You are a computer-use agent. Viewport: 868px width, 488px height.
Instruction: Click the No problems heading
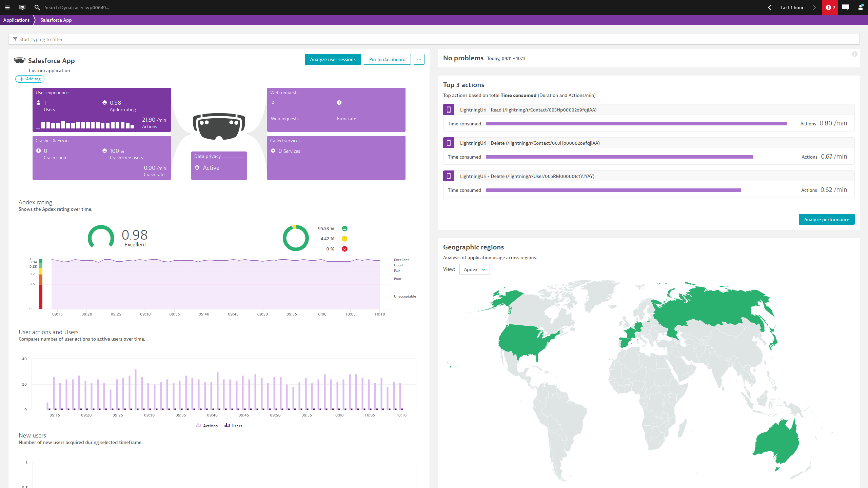(463, 58)
